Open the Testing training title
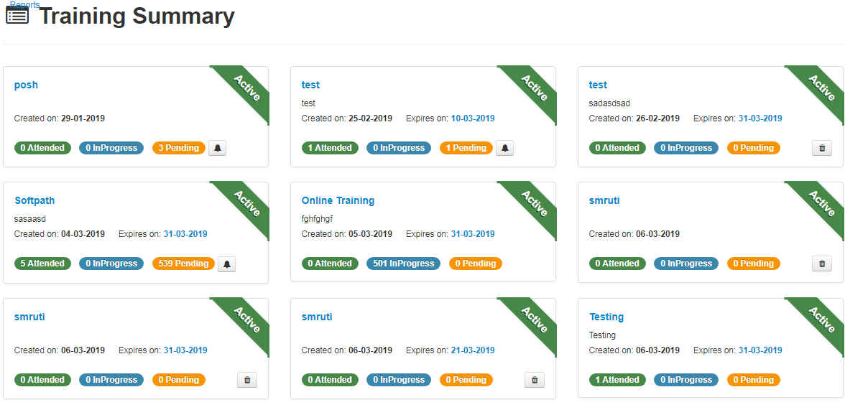 pos(606,317)
